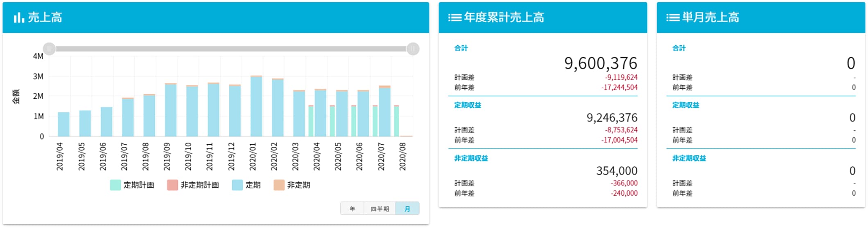Screen dimensions: 868x228
Task: Click the bar chart icon beside 売上高
Action: [19, 18]
